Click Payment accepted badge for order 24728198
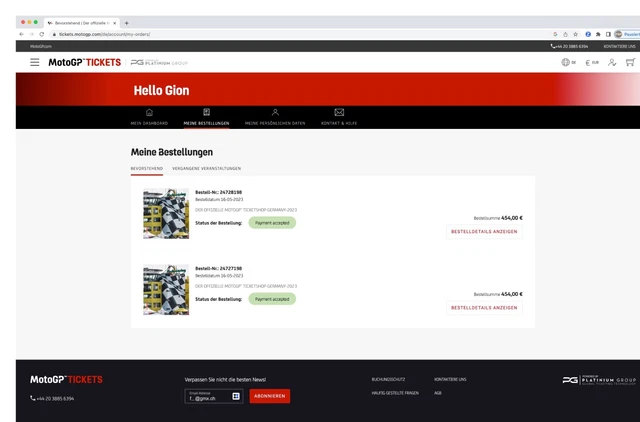 pyautogui.click(x=272, y=223)
